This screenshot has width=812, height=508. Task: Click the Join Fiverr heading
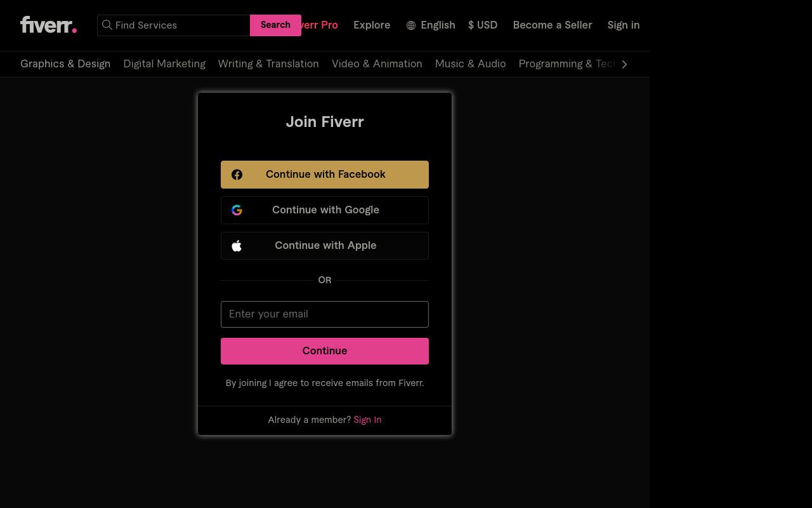tap(325, 122)
